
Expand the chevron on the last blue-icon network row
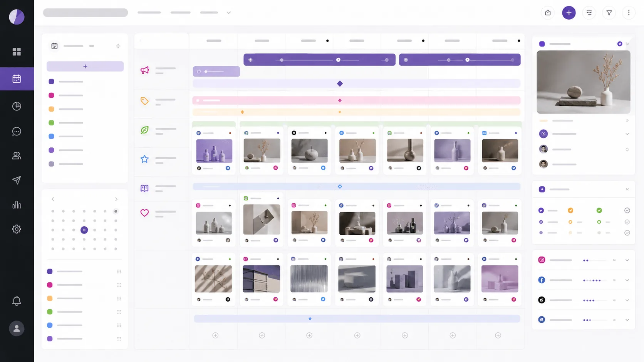point(627,320)
